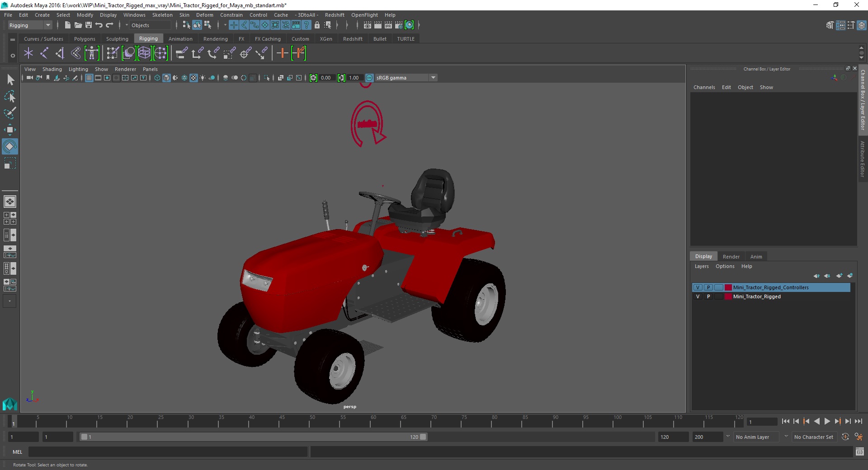Screen dimensions: 868x470
Task: Open the Script Editor button
Action: coord(859,451)
